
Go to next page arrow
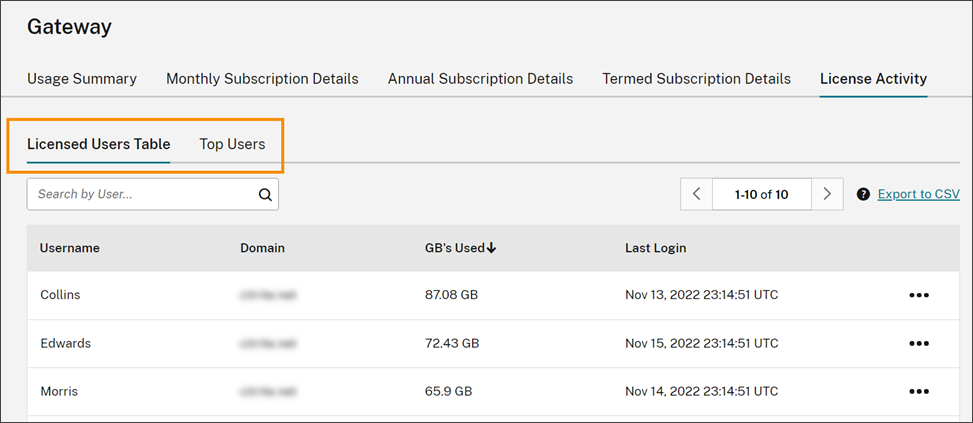click(x=826, y=194)
